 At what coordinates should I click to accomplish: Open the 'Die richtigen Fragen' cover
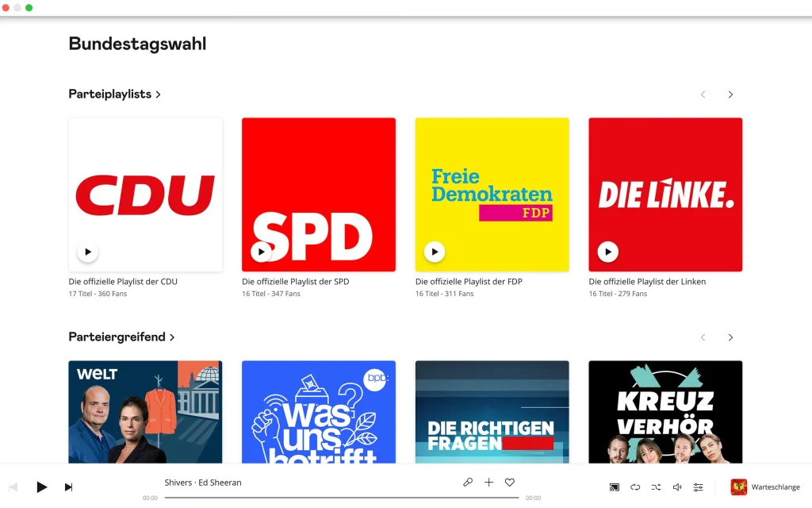[492, 412]
